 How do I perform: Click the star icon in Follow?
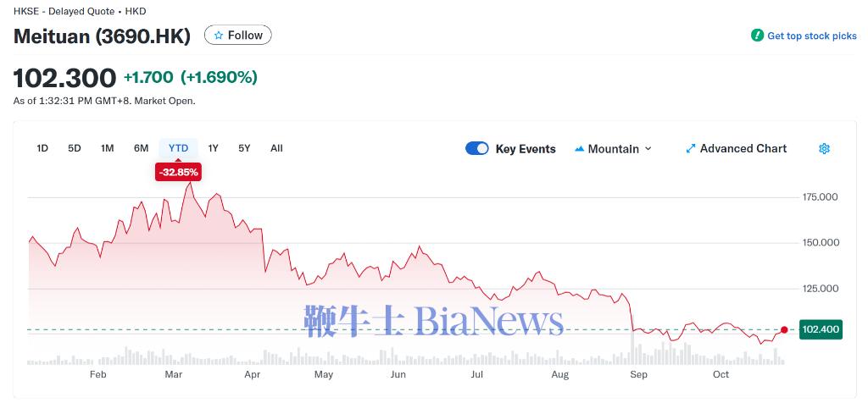click(219, 36)
